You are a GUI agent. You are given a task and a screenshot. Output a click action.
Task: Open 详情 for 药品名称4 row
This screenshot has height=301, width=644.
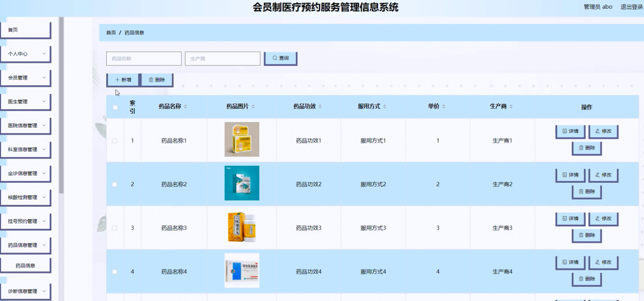pyautogui.click(x=570, y=262)
